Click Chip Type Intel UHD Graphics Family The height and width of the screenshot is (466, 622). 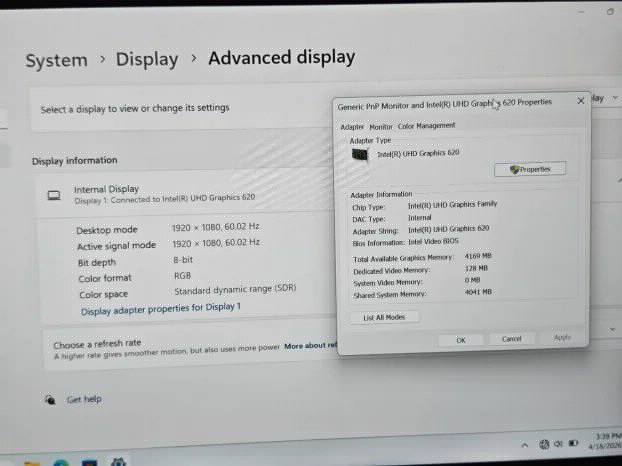(x=452, y=205)
